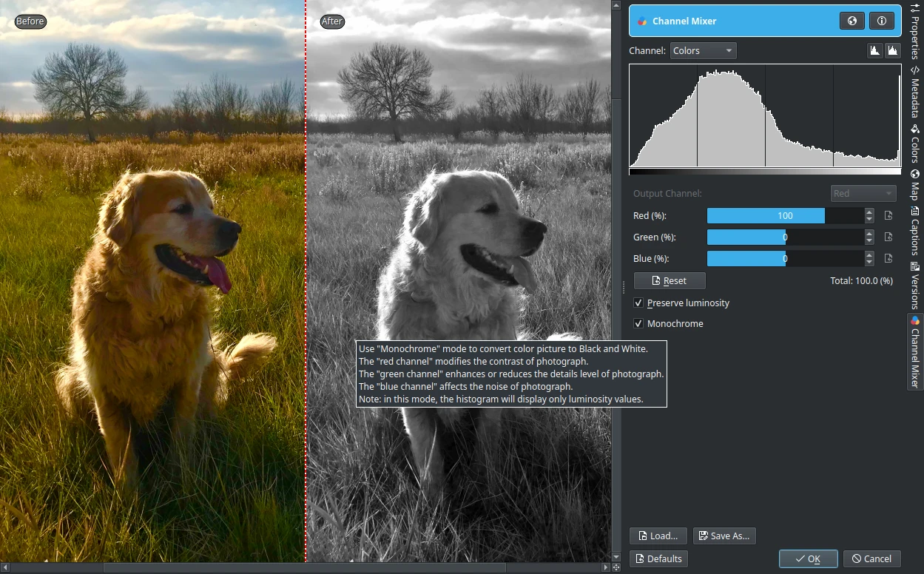Switch histogram to linear scale icon
The height and width of the screenshot is (574, 924).
coord(874,50)
